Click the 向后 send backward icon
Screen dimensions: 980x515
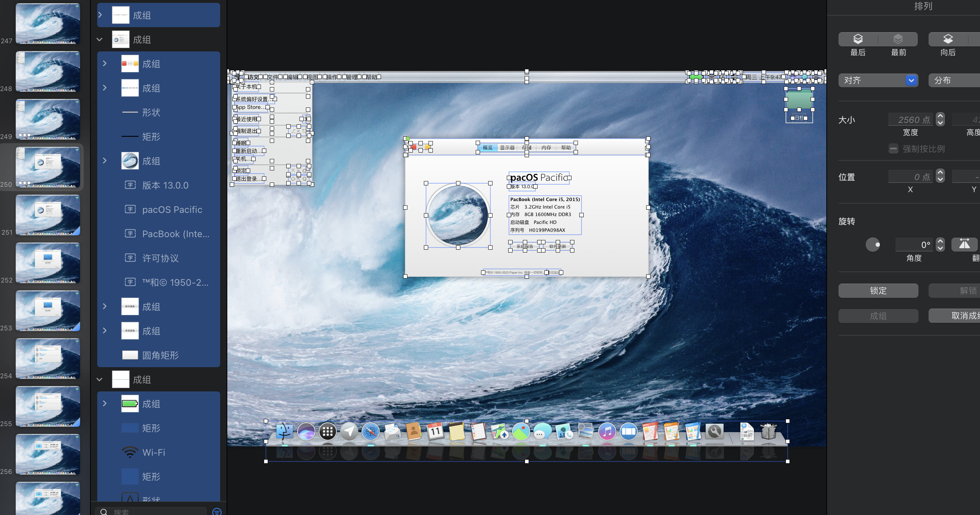point(948,39)
